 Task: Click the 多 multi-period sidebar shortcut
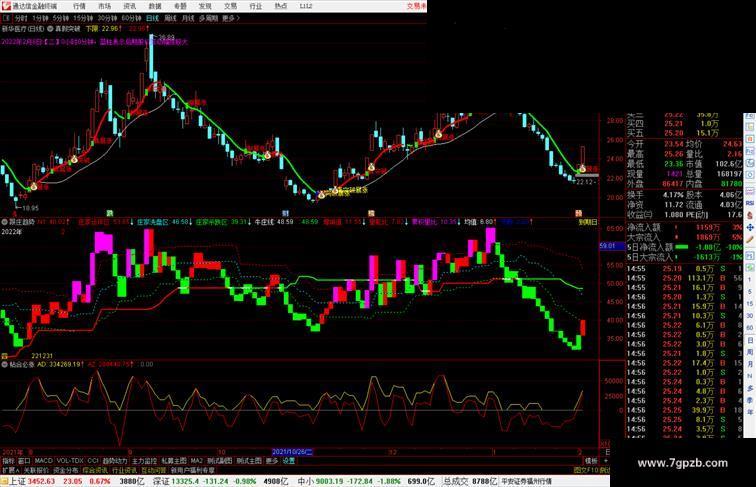[750, 388]
